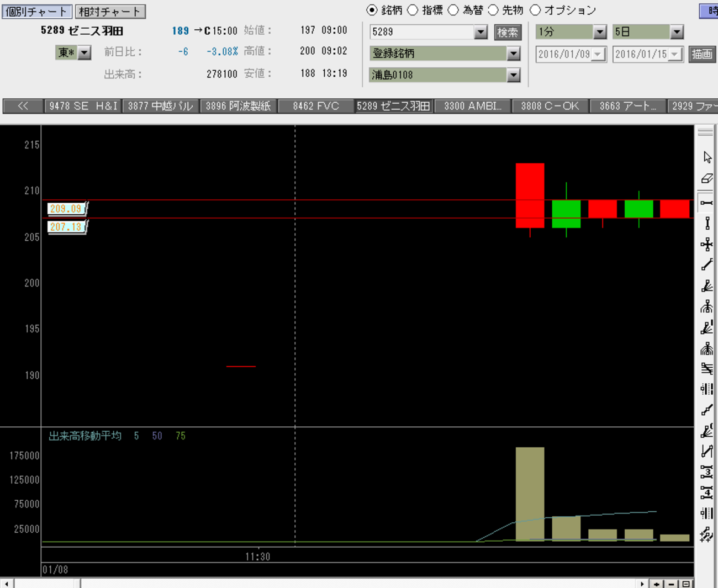Open the 5日 period dropdown
This screenshot has width=718, height=588.
click(x=677, y=32)
